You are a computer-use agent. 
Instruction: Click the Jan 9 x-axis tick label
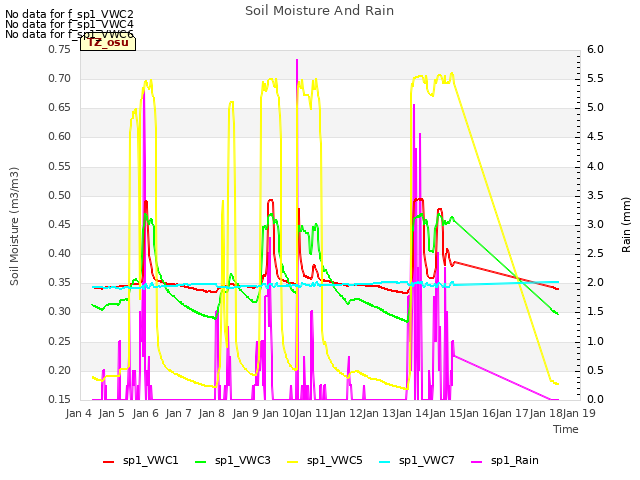tap(245, 413)
